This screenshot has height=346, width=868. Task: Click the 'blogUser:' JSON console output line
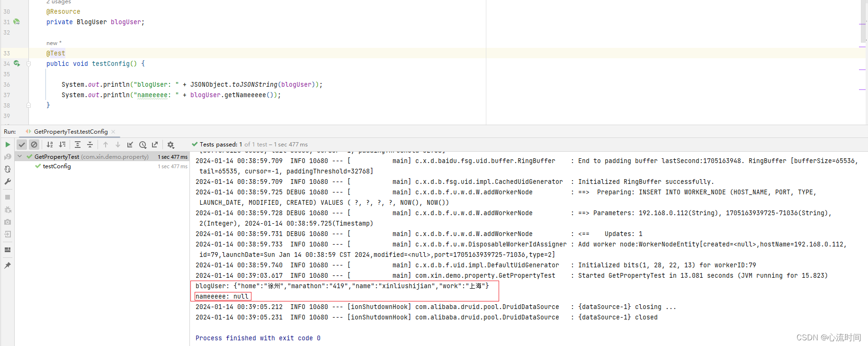pos(342,286)
